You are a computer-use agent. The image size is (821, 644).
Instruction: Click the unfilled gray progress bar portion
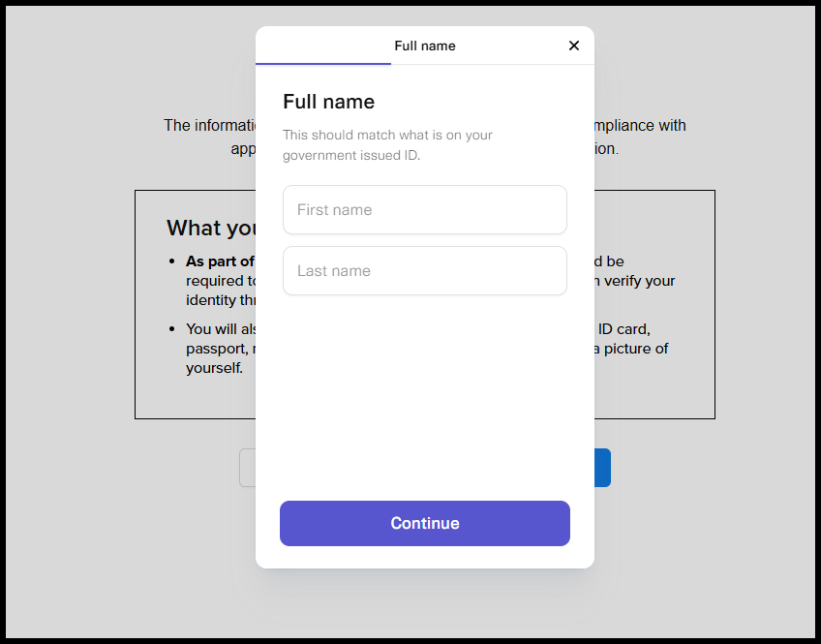point(492,64)
